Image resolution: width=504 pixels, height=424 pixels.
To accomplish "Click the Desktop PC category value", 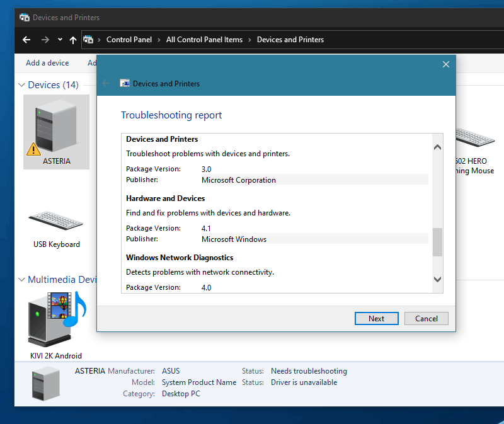I will tap(181, 394).
